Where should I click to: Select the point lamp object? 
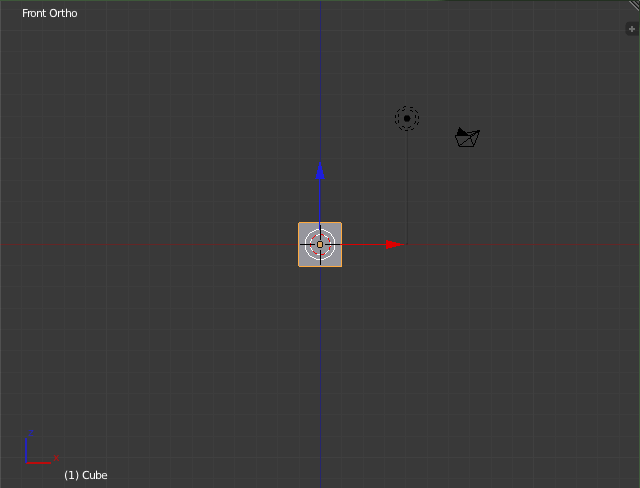pyautogui.click(x=407, y=119)
